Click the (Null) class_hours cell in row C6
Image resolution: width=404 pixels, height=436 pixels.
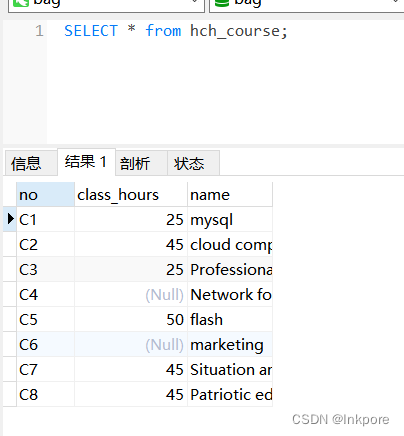131,344
